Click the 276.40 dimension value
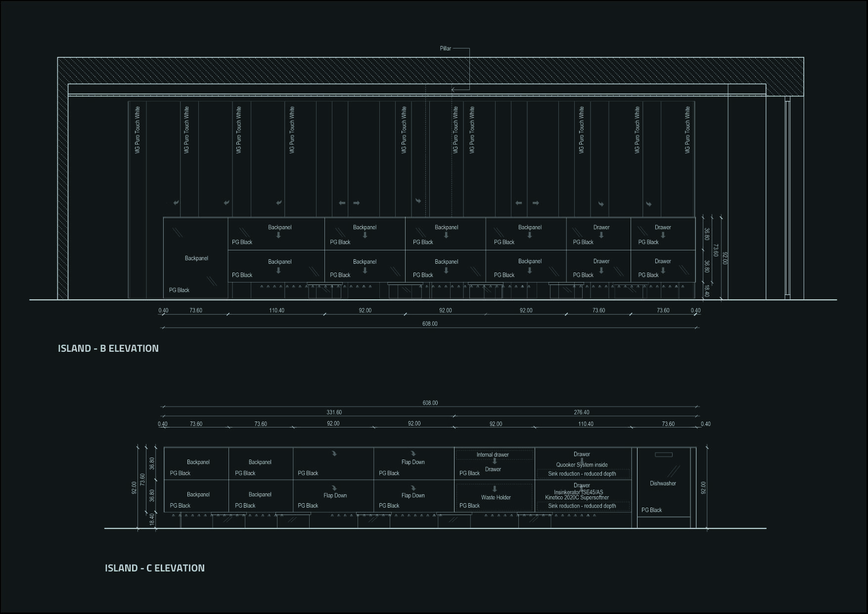 coord(582,412)
